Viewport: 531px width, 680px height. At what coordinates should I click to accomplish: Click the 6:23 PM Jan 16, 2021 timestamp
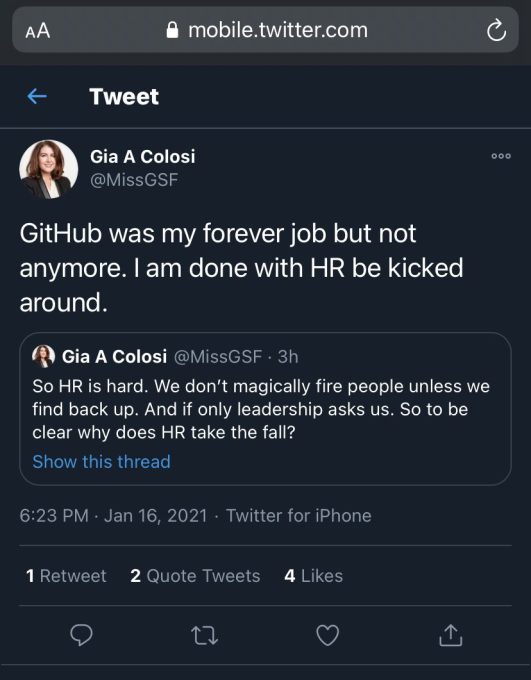[x=113, y=516]
